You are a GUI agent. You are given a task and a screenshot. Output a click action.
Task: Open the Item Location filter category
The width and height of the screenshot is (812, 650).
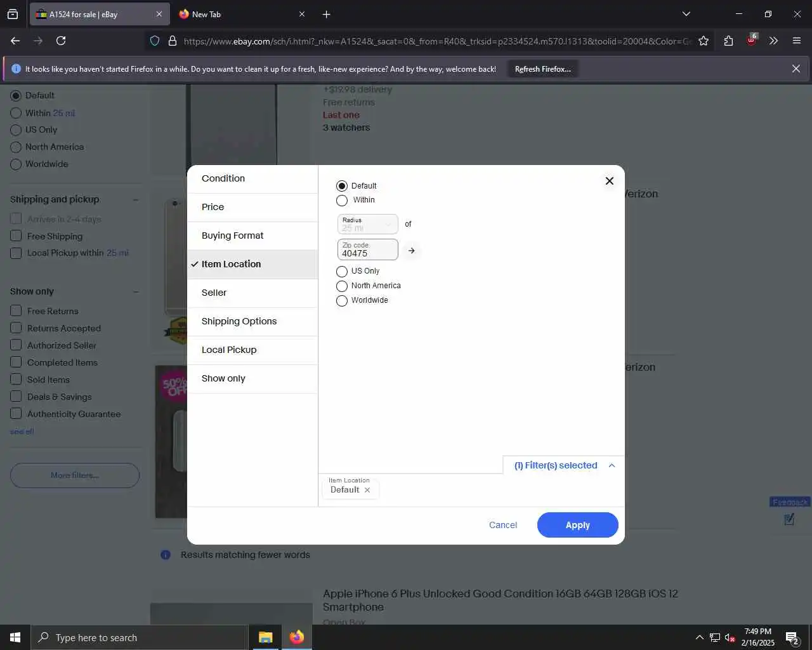(252, 264)
